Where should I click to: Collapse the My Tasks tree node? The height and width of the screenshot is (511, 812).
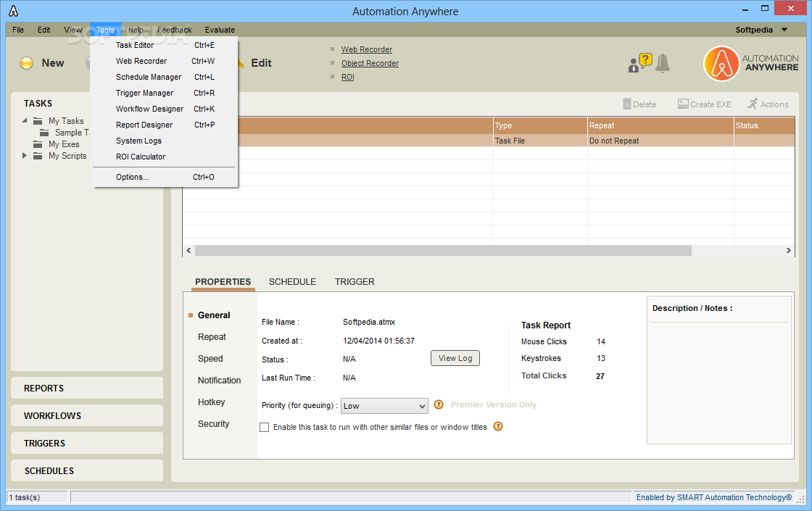pos(25,120)
